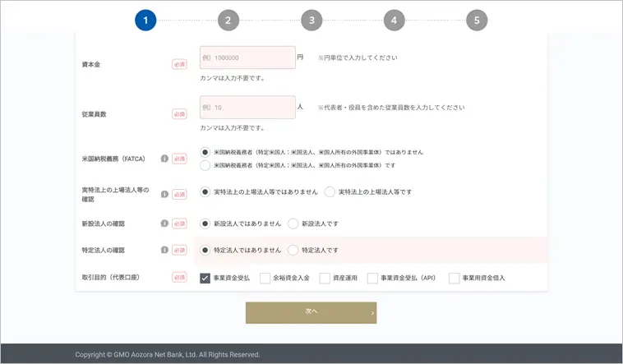Focus the 資本金 amount input field
This screenshot has height=364, width=623.
[247, 58]
